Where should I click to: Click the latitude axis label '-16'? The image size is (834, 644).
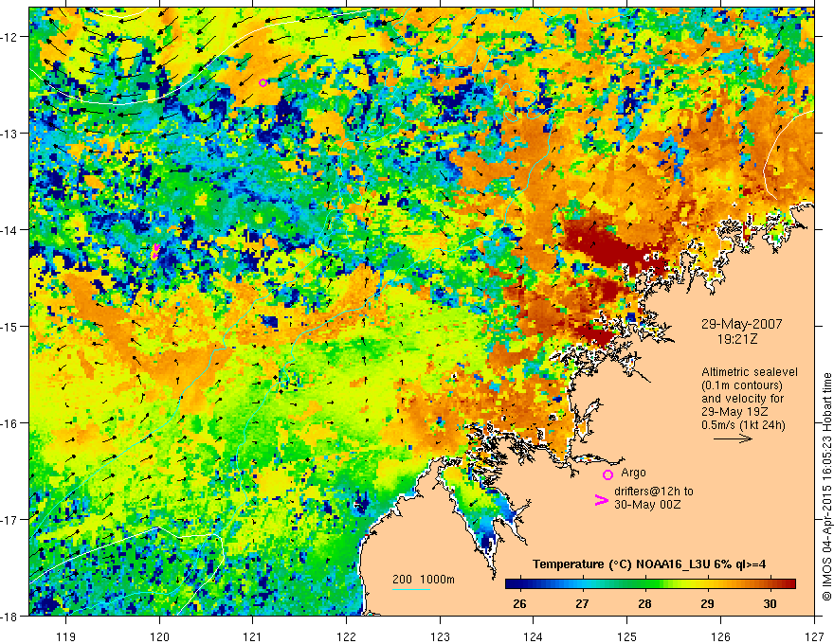pos(10,423)
